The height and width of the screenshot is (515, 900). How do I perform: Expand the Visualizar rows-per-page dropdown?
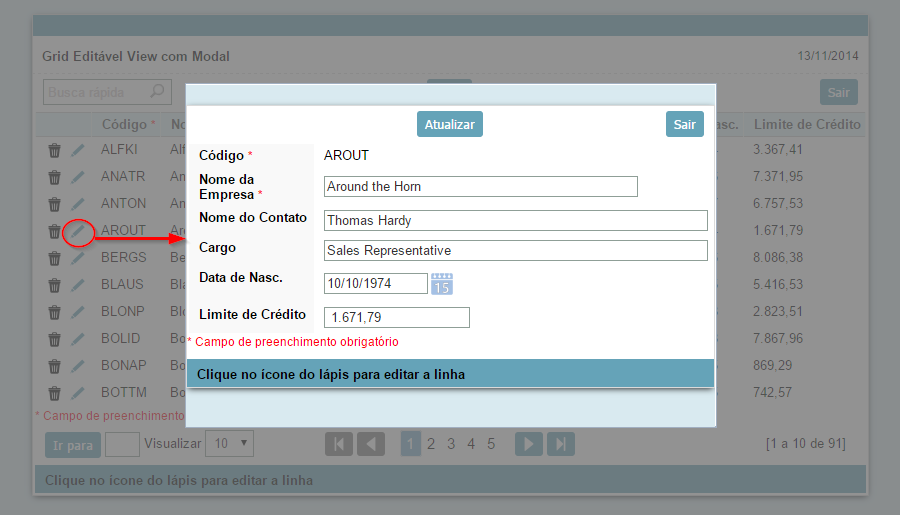(x=229, y=443)
